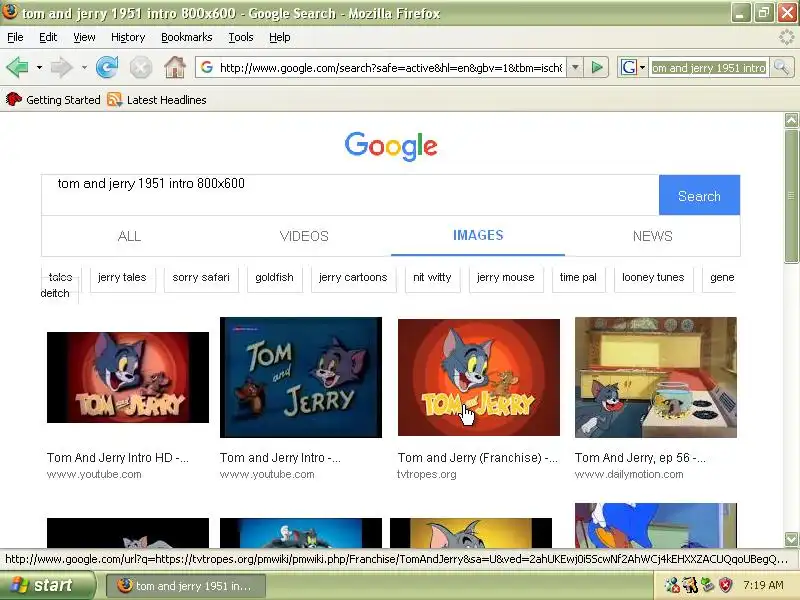Switch to the VIDEOS results tab
This screenshot has width=800, height=600.
[x=304, y=236]
